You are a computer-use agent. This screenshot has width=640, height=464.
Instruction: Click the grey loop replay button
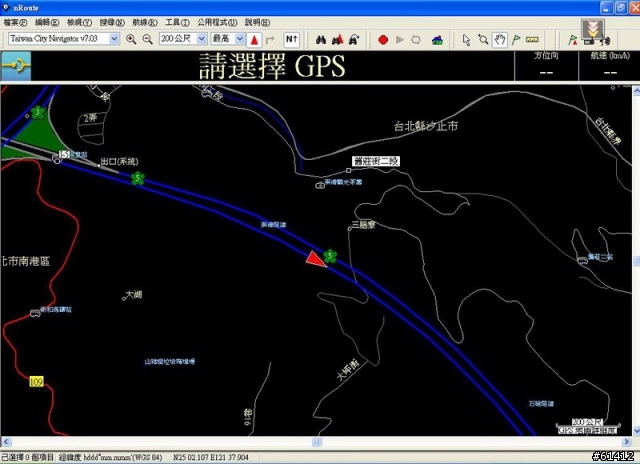(x=416, y=40)
